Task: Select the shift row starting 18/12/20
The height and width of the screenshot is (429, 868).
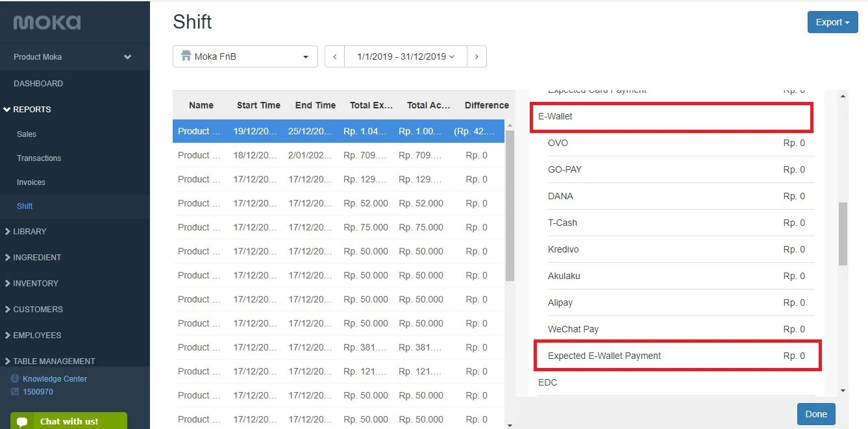Action: (338, 155)
